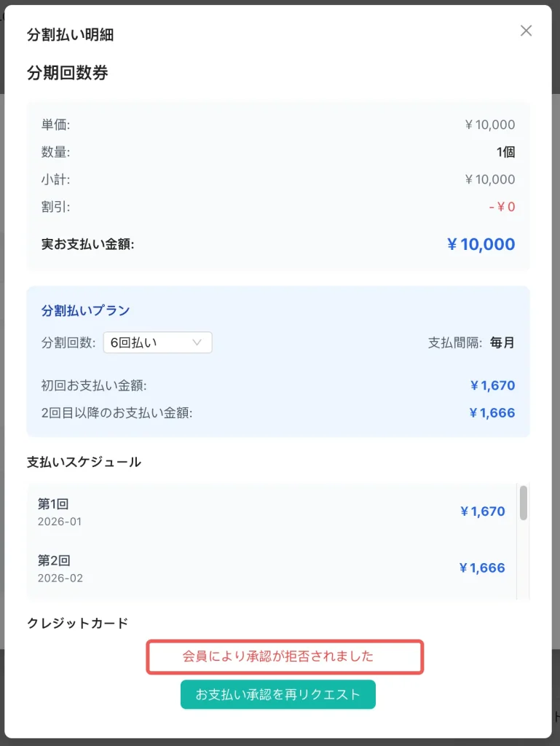The width and height of the screenshot is (560, 746).
Task: Click the 分期回数券 product heading
Action: [67, 73]
